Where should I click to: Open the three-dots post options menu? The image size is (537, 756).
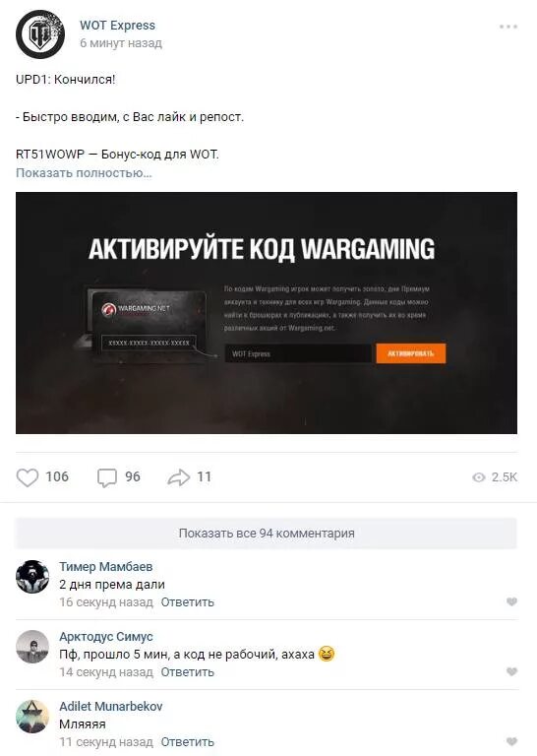(x=508, y=27)
